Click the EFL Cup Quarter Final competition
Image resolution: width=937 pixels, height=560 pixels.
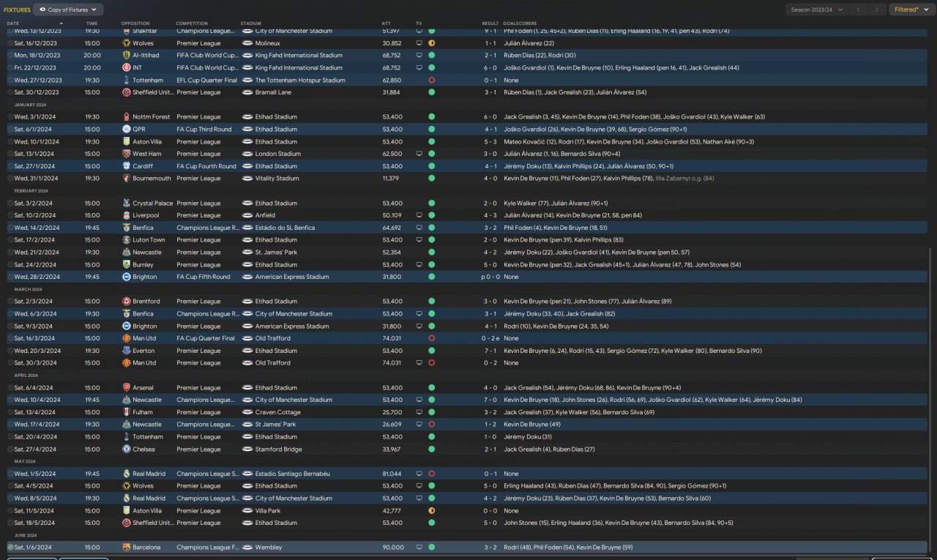[207, 81]
